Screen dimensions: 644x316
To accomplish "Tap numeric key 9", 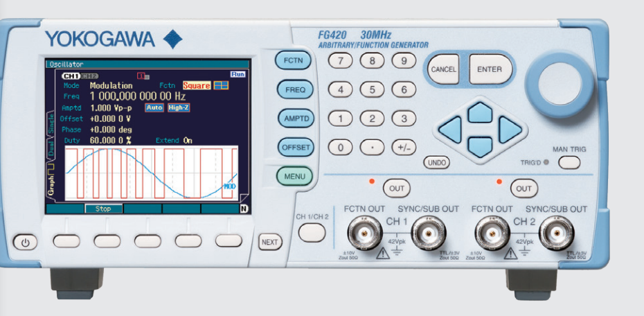I will (x=404, y=61).
